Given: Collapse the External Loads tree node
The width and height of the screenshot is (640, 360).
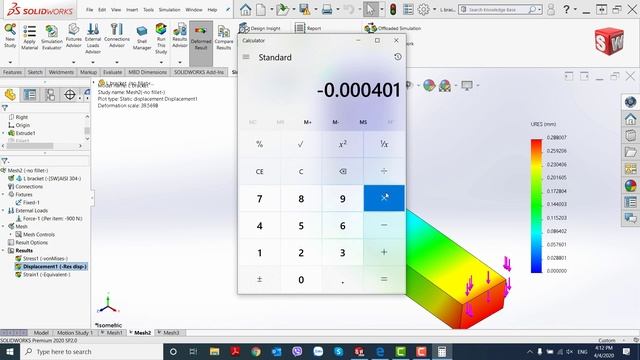Looking at the screenshot, I should click(x=3, y=211).
